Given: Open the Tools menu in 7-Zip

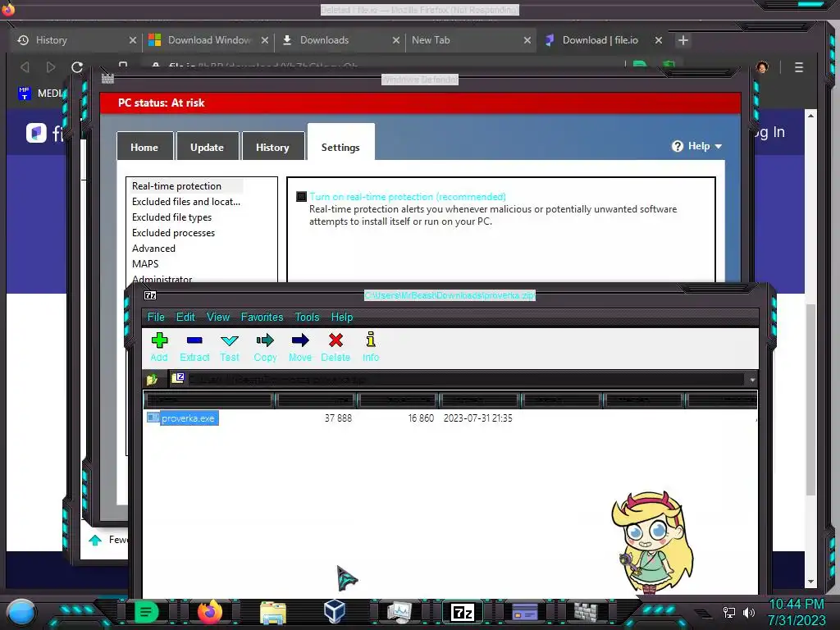Looking at the screenshot, I should (x=307, y=317).
